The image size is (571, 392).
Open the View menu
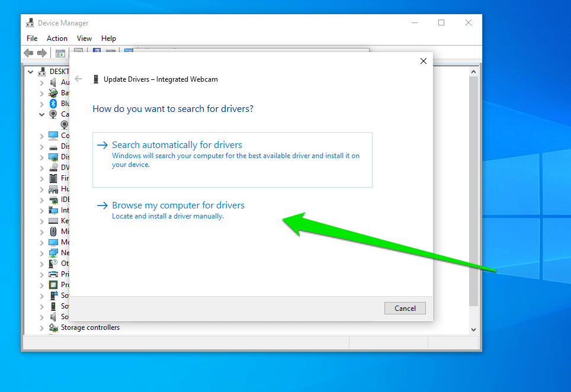pos(84,38)
